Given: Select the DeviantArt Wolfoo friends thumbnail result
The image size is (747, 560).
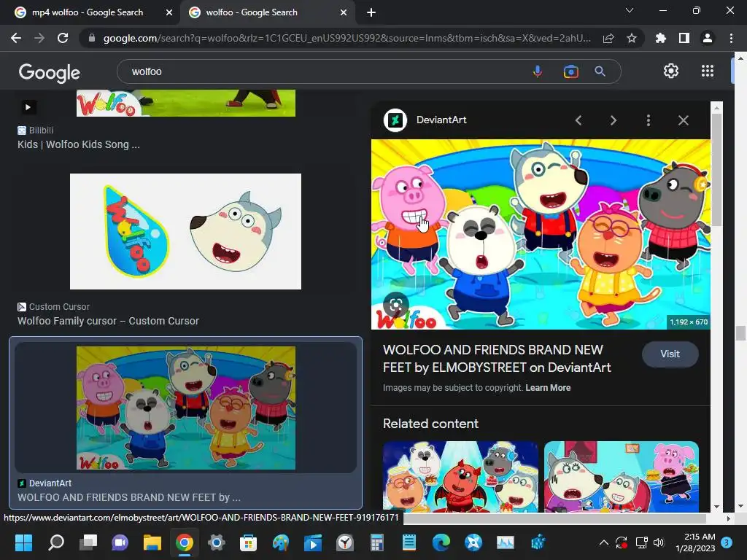Looking at the screenshot, I should [186, 408].
